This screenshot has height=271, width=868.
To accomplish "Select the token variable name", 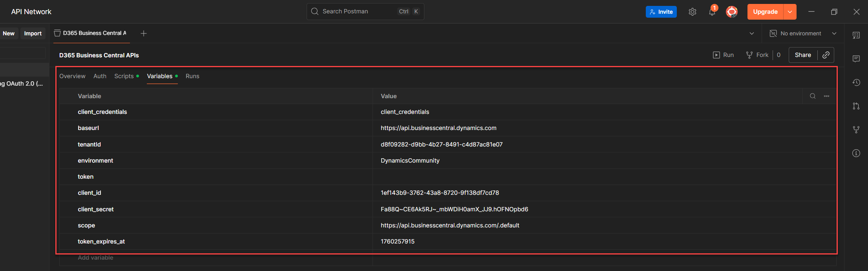I will click(86, 177).
